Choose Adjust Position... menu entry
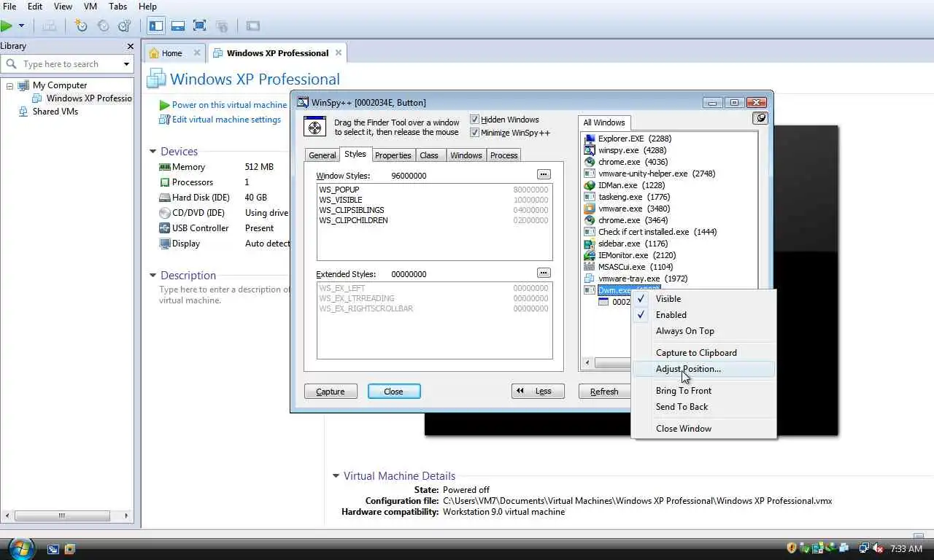The width and height of the screenshot is (934, 560). pos(704,369)
